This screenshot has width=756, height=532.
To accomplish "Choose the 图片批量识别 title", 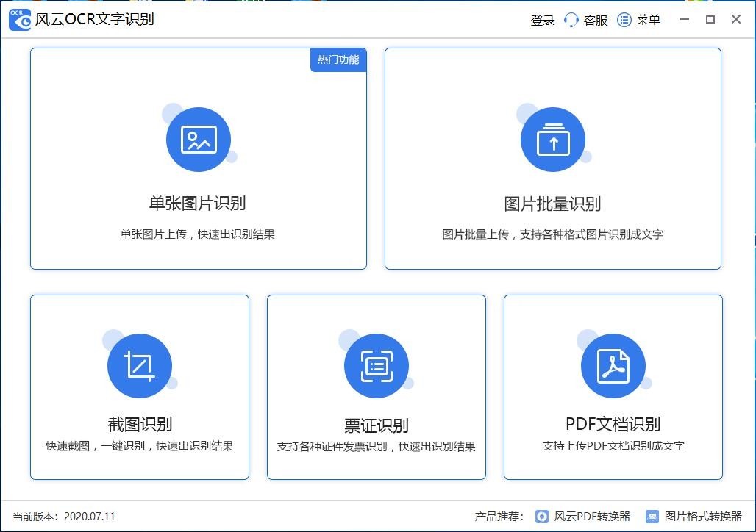I will [x=552, y=204].
